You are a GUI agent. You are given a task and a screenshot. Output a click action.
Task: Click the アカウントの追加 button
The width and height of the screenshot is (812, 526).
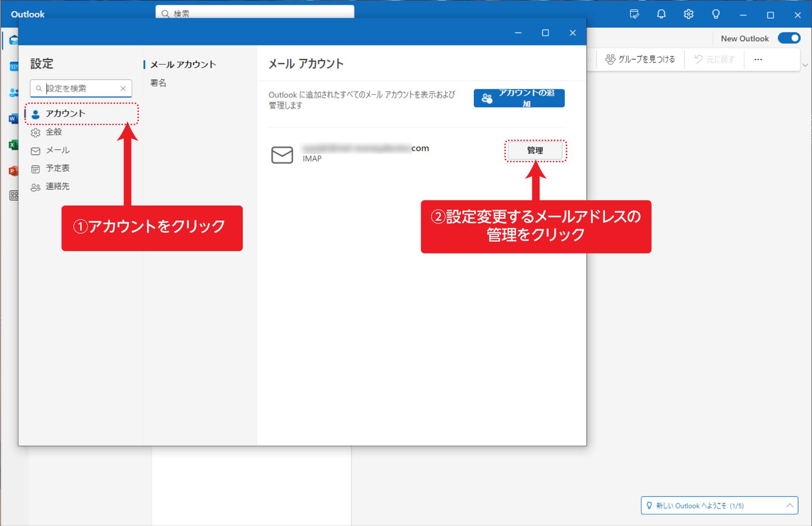(x=519, y=98)
